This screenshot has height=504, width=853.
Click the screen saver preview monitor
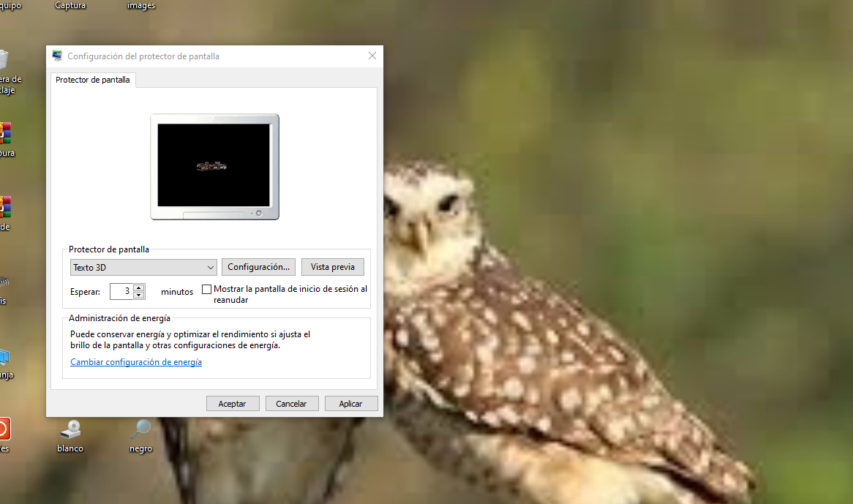click(x=214, y=166)
